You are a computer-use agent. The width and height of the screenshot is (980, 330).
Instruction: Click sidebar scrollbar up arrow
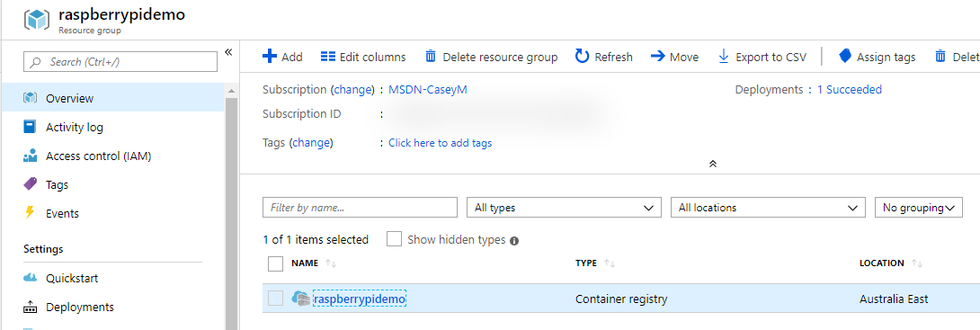click(x=231, y=91)
